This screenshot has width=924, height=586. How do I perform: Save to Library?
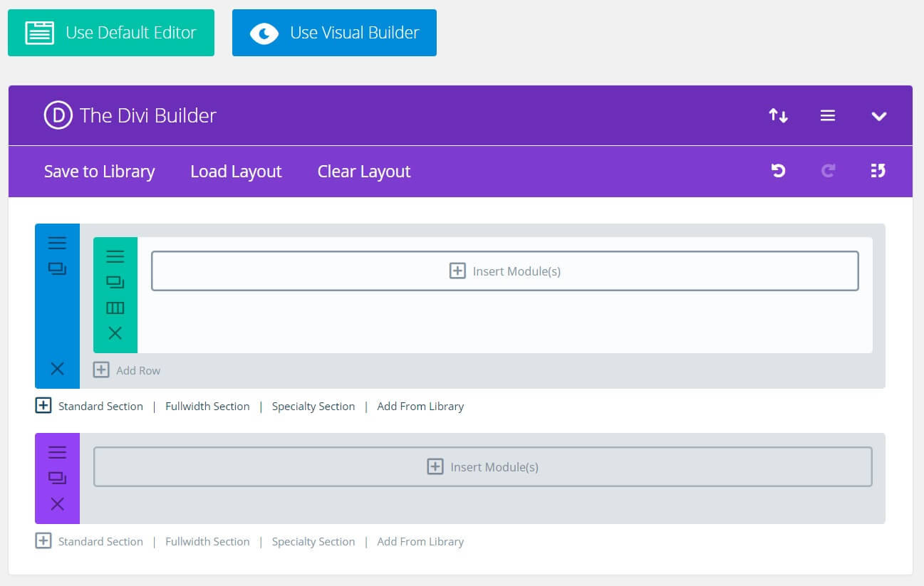tap(99, 172)
